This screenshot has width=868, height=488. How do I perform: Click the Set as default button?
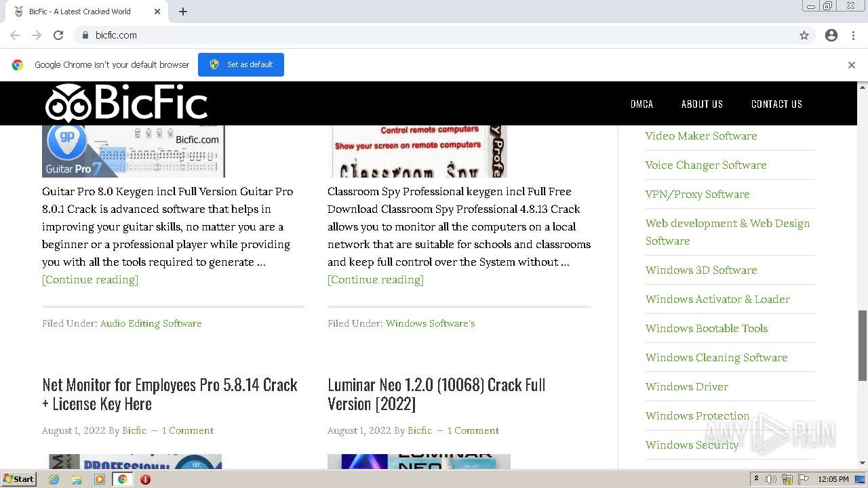(241, 64)
